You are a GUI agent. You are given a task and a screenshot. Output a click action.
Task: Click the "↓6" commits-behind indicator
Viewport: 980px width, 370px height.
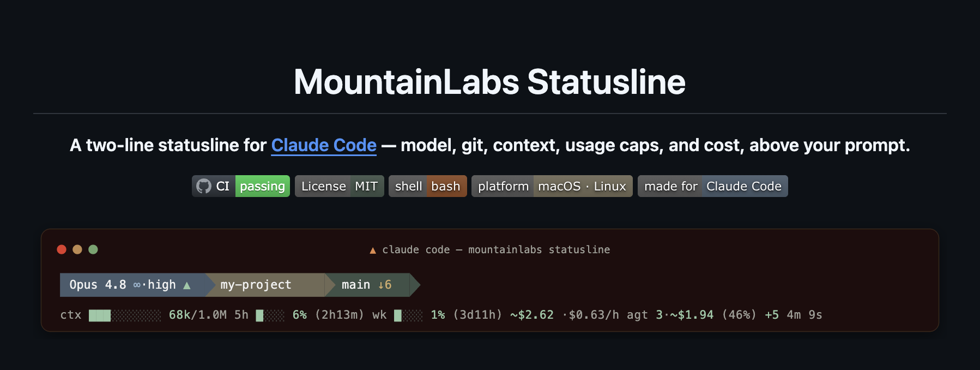pyautogui.click(x=385, y=285)
